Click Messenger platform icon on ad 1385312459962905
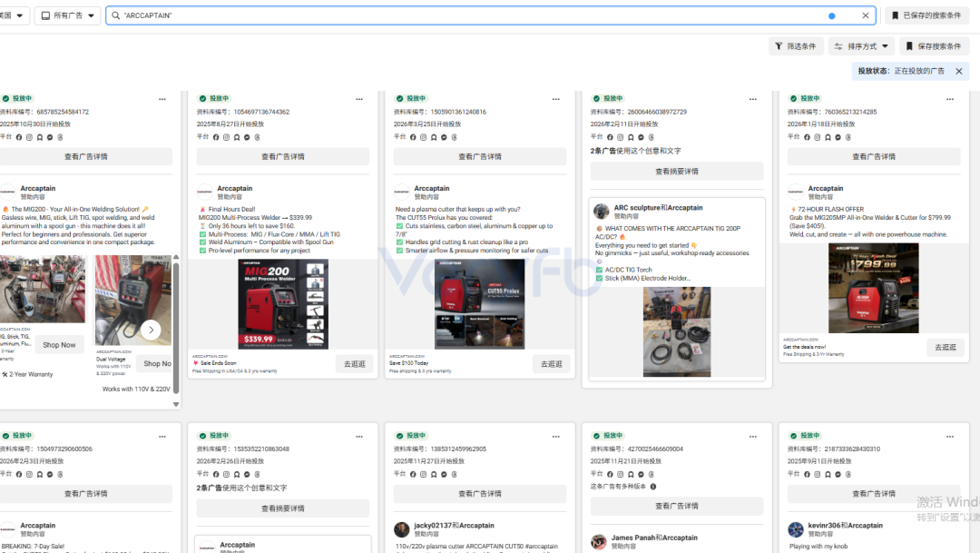The height and width of the screenshot is (553, 980). [444, 474]
